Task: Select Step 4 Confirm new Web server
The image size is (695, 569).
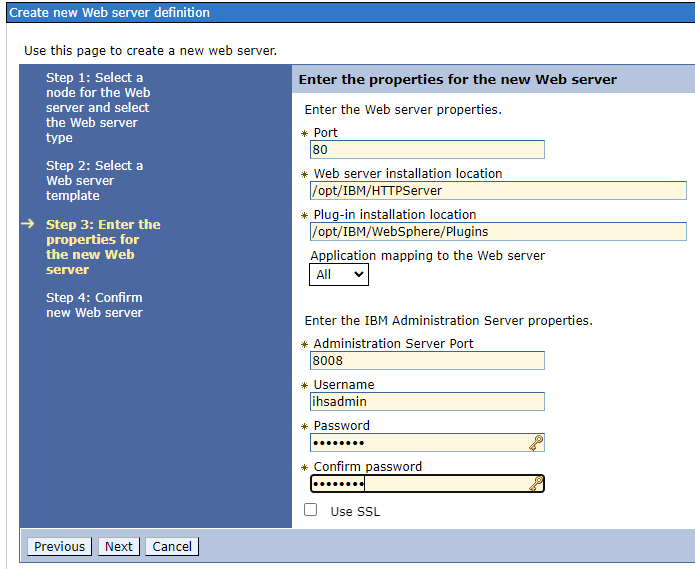Action: (x=94, y=305)
